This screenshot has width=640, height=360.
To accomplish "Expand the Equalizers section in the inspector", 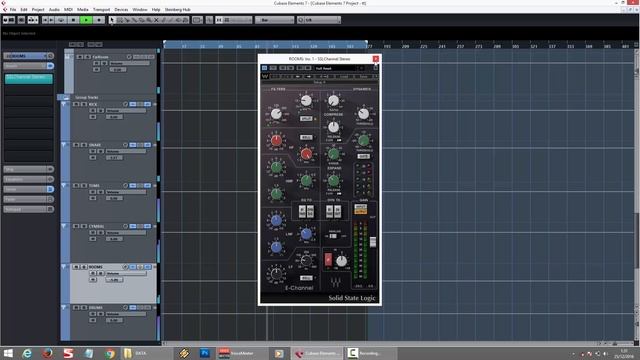I will click(29, 179).
